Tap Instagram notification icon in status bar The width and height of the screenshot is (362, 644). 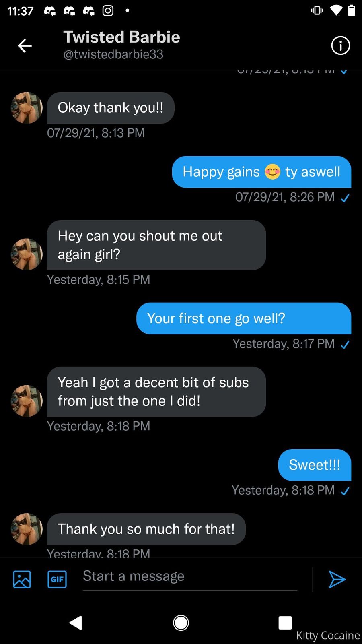click(x=108, y=10)
